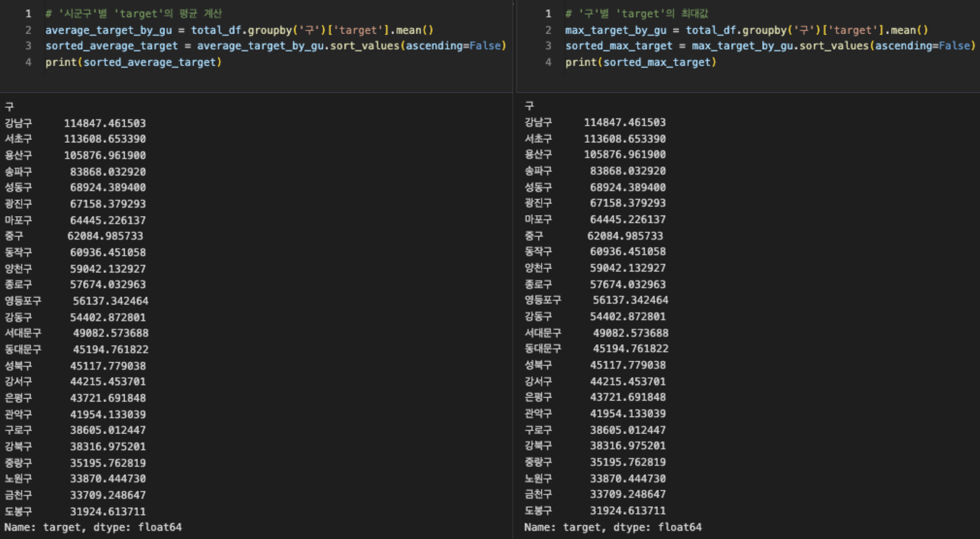Click 성동구 row in left output
Viewport: 980px width, 539px height.
75,188
